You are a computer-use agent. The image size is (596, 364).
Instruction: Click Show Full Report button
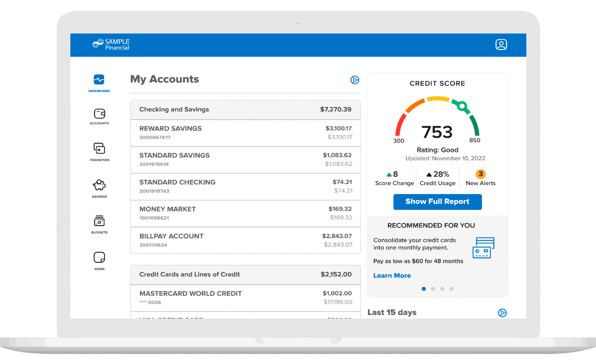[x=437, y=202]
